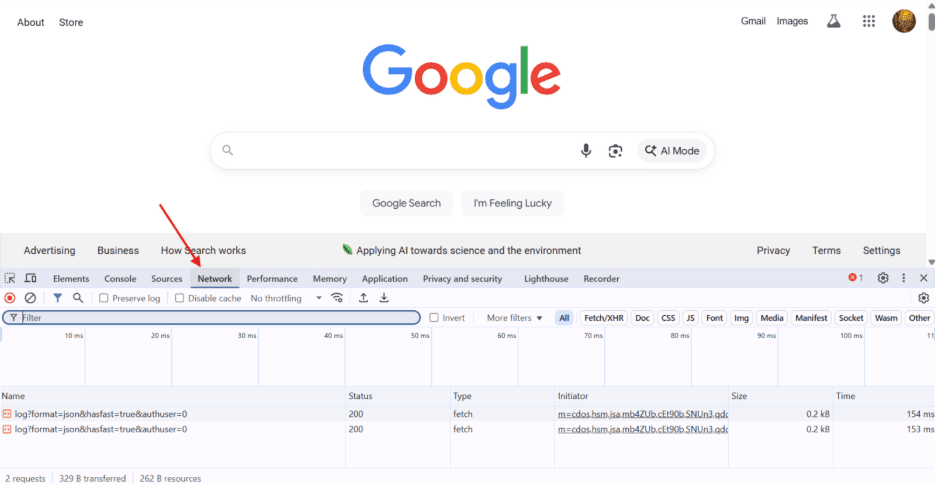The image size is (936, 484).
Task: Open the About link
Action: pos(30,22)
